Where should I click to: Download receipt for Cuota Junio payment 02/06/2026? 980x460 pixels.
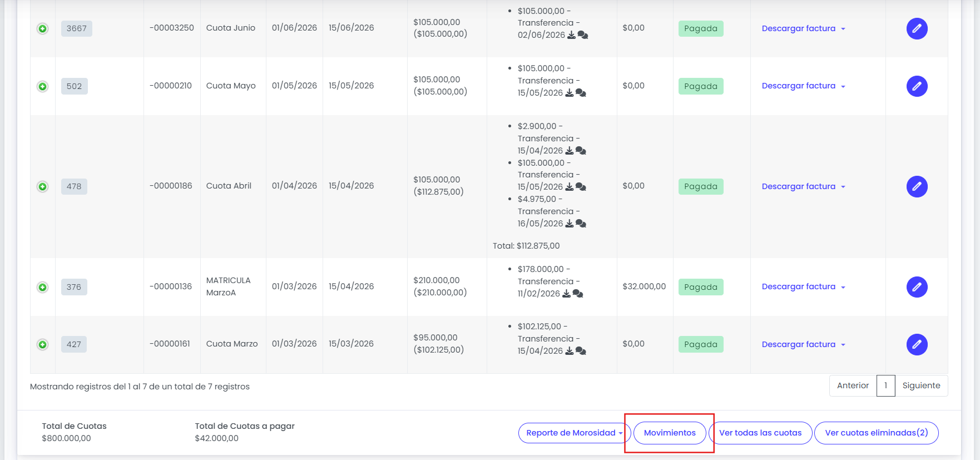tap(571, 35)
